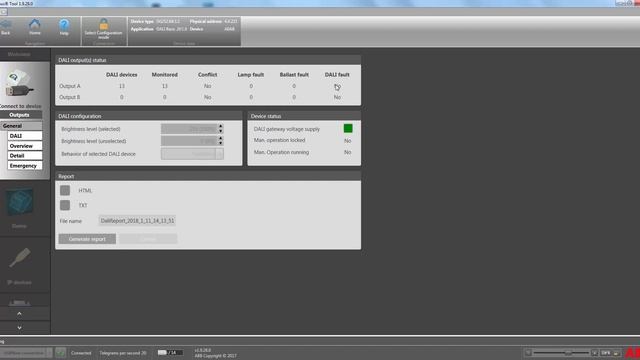Tick the HTML report checkbox
Viewport: 640px width, 360px height.
[x=65, y=190]
